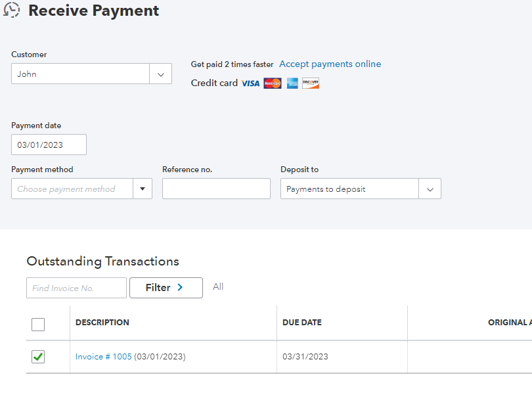
Task: Open the Customer dropdown
Action: pos(160,74)
